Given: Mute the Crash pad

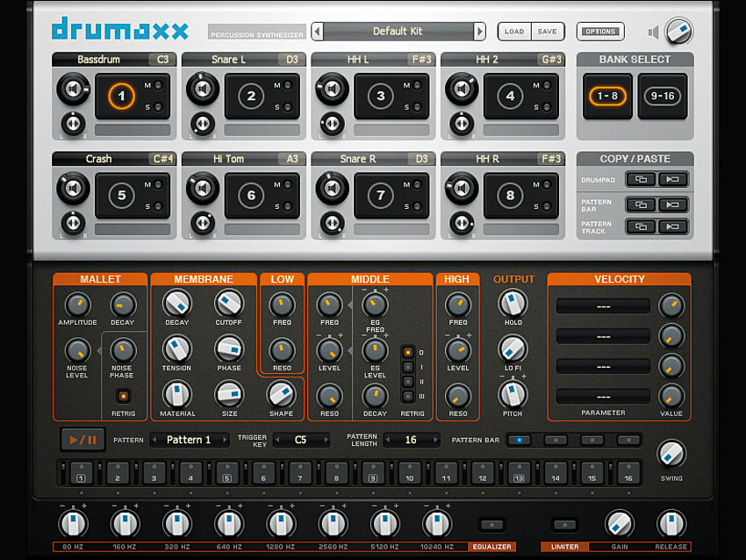Looking at the screenshot, I should 158,184.
